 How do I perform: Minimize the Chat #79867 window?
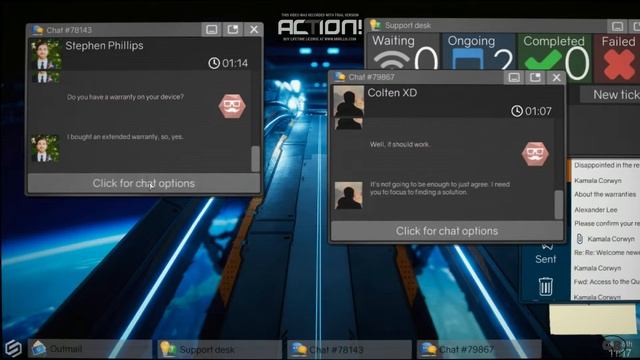click(x=514, y=78)
